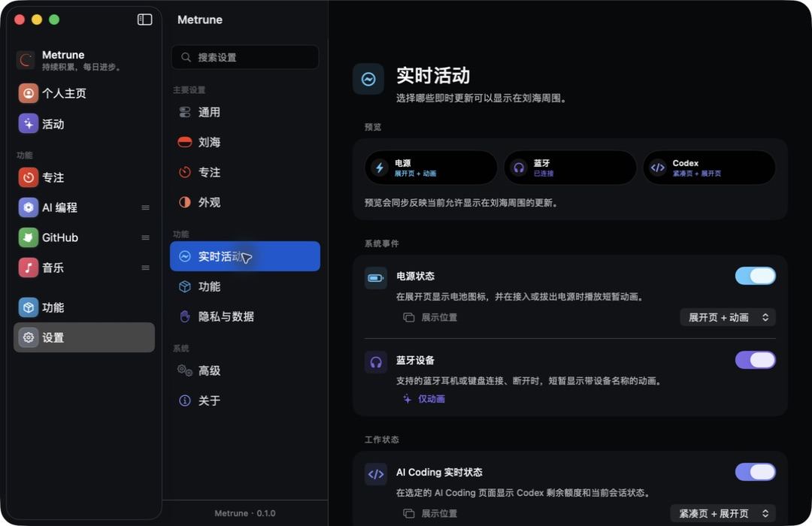
Task: Click the 搜索设置 search field
Action: (245, 57)
